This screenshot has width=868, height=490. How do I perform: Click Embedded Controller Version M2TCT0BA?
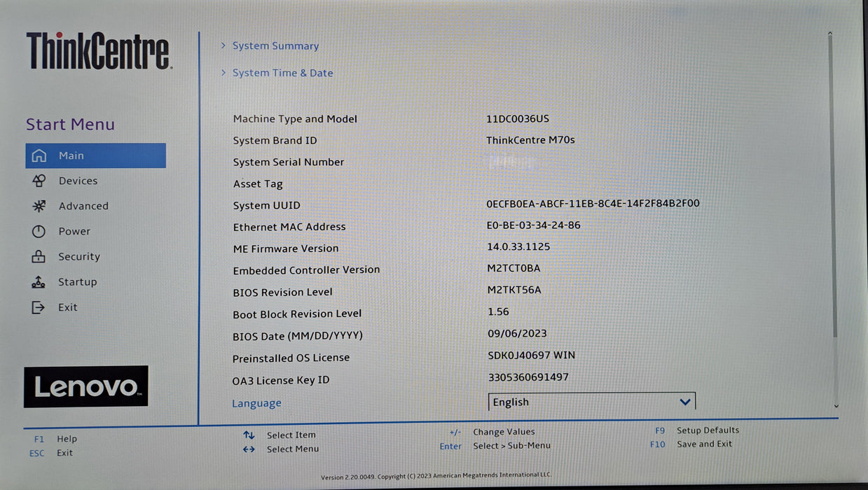514,268
